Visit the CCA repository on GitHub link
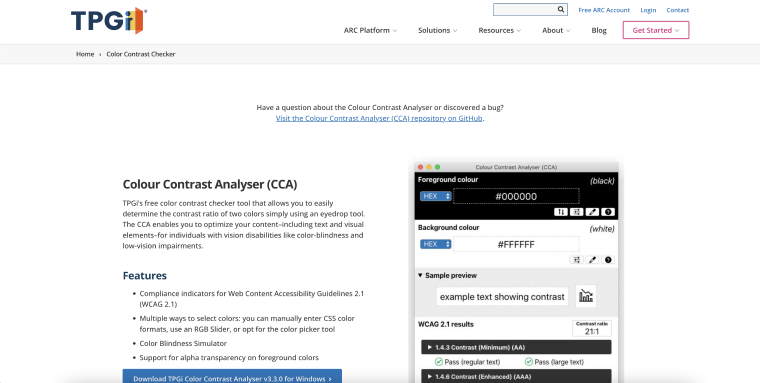 [379, 118]
